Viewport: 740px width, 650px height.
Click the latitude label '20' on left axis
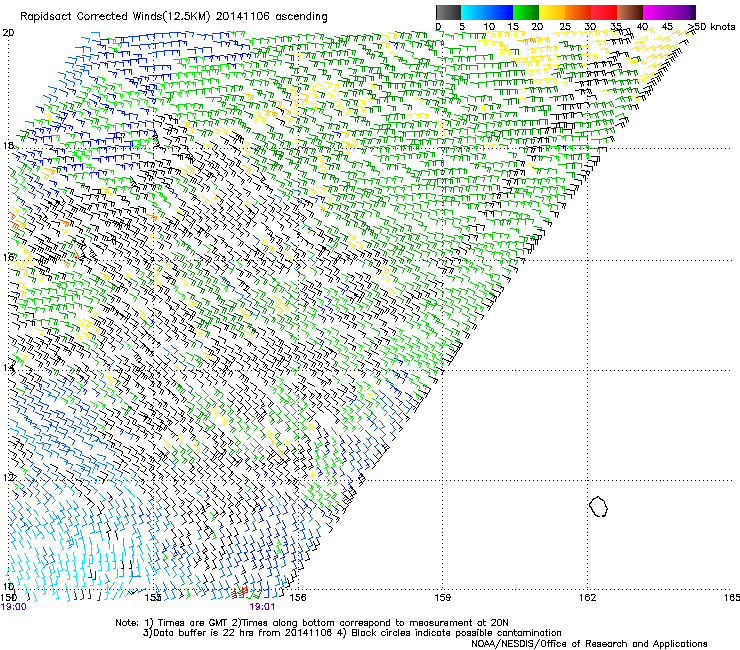coord(8,33)
